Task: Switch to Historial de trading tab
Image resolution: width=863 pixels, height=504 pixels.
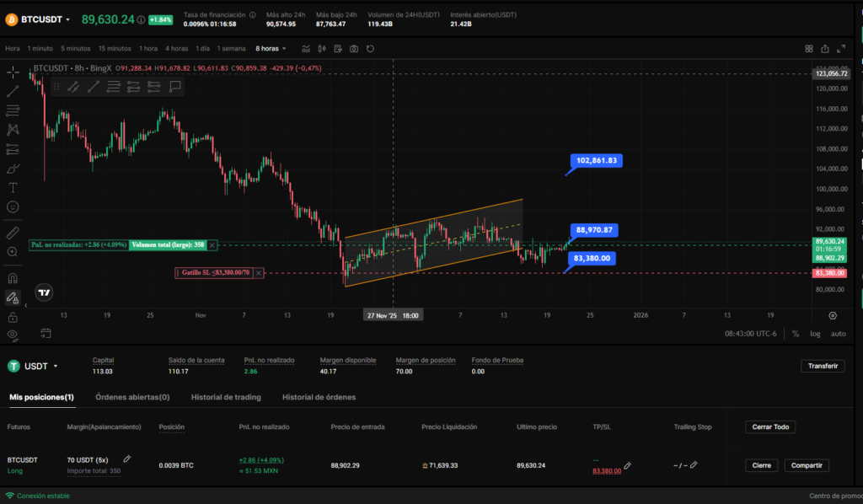Action: (225, 397)
